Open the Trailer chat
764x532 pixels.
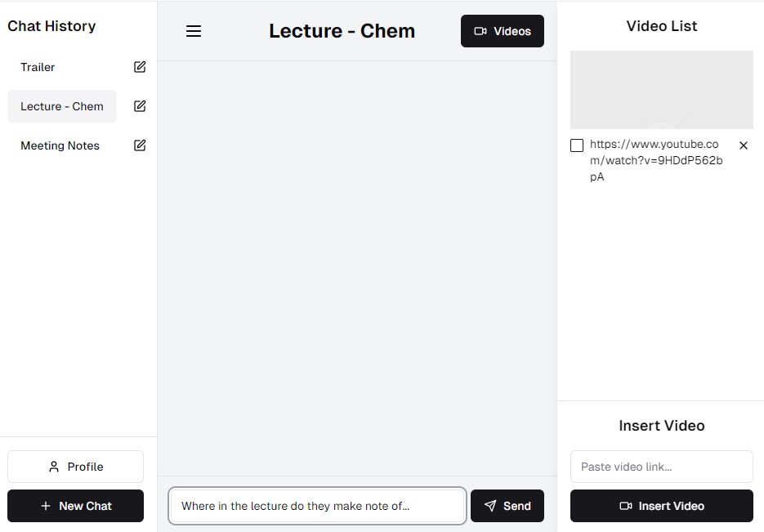click(38, 67)
